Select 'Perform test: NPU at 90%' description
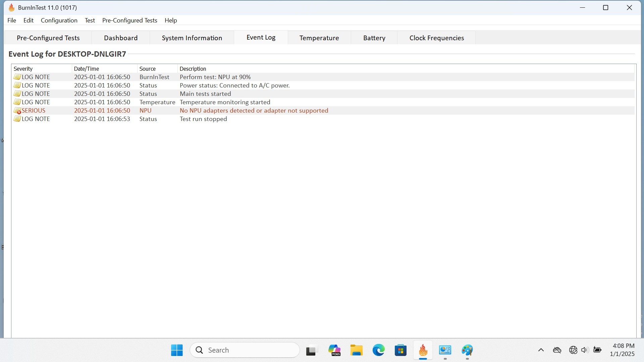The width and height of the screenshot is (644, 362). click(x=215, y=77)
